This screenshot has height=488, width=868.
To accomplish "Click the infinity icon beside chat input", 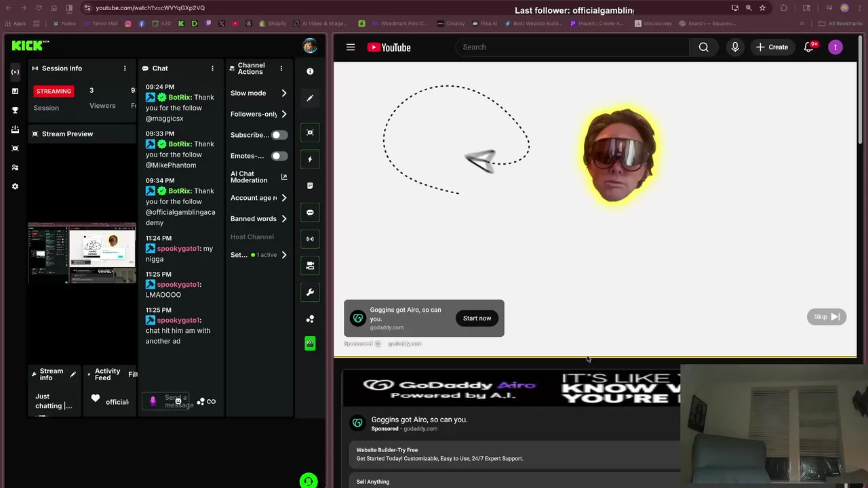I will (211, 401).
